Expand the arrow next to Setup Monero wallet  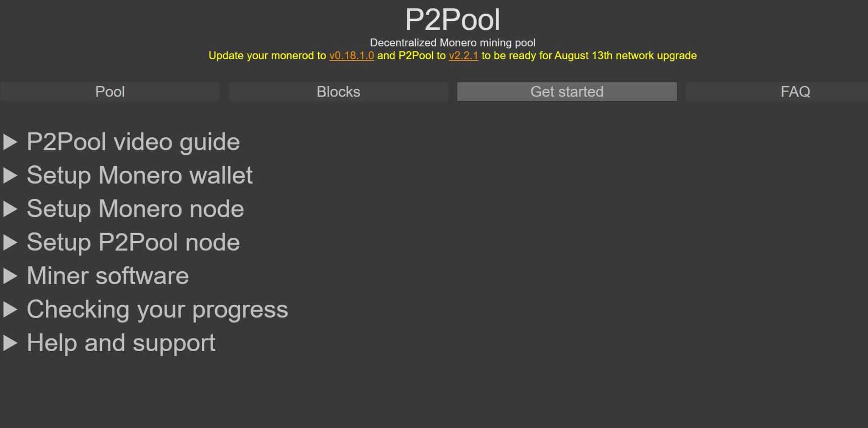click(10, 175)
